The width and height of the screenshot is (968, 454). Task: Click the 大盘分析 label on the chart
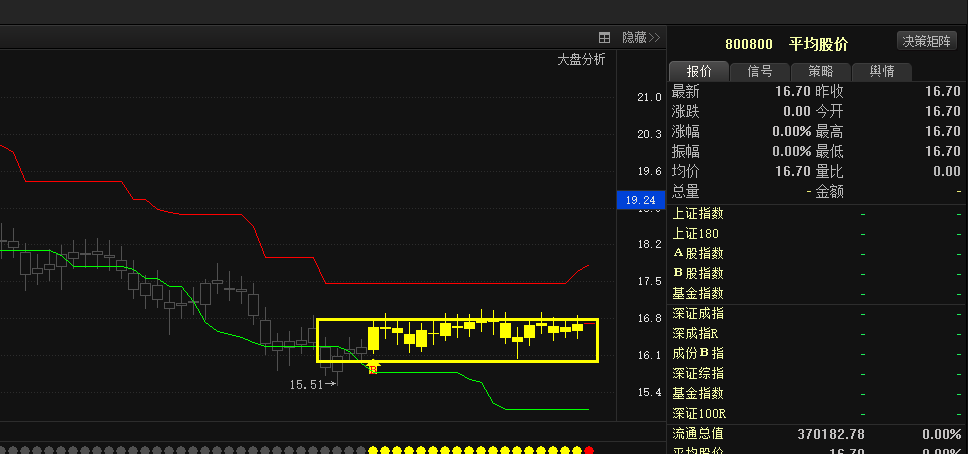582,59
